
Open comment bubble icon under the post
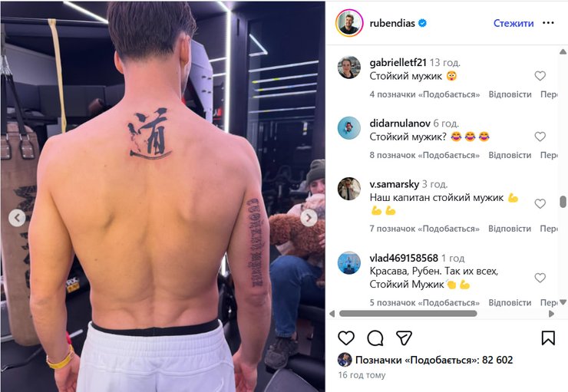[x=375, y=338]
